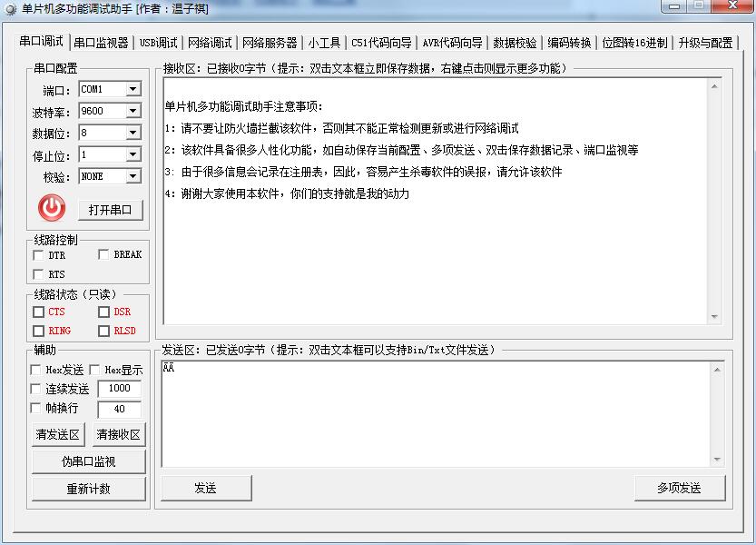Click the receive area scrollbar down arrow
The width and height of the screenshot is (756, 545).
(715, 317)
